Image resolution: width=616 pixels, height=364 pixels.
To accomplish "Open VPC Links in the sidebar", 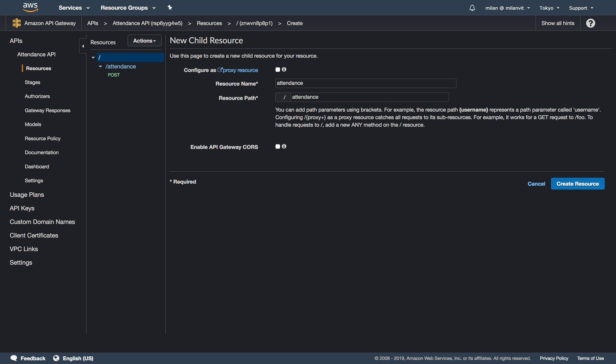I will coord(24,249).
